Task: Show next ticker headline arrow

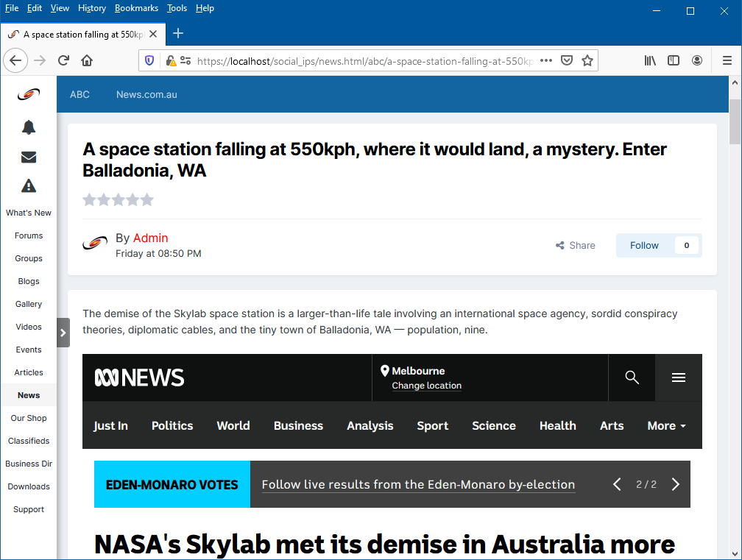Action: (x=675, y=484)
